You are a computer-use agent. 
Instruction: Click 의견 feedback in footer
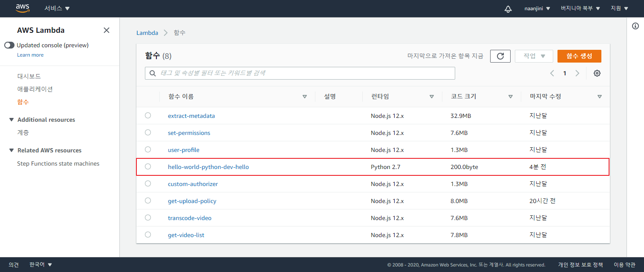(14, 265)
